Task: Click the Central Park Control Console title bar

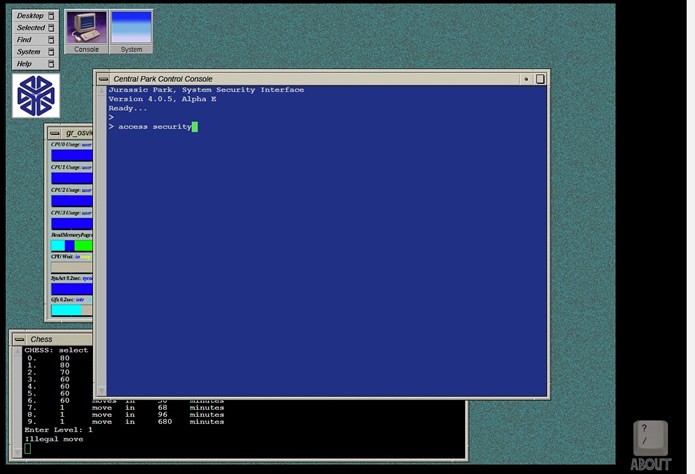Action: tap(315, 79)
